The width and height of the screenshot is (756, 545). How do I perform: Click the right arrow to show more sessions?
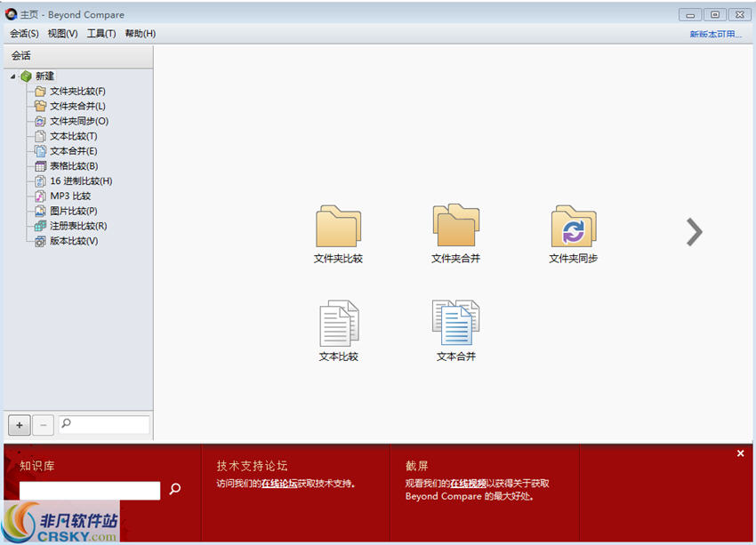694,231
